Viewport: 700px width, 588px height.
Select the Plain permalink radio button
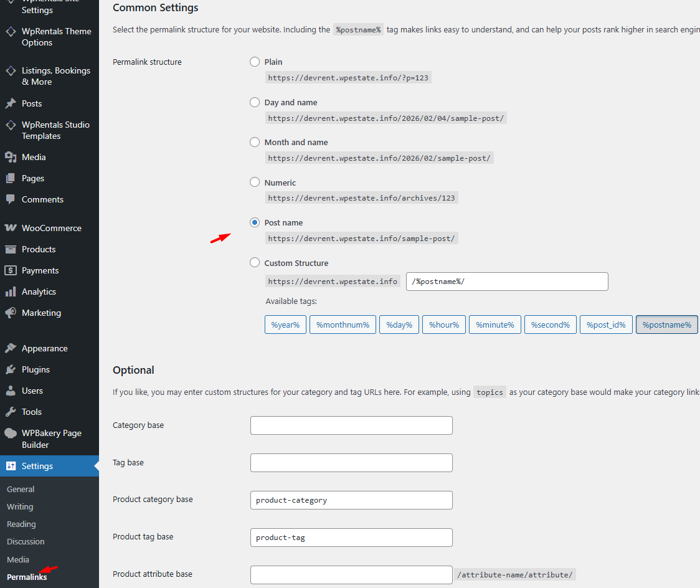[255, 62]
